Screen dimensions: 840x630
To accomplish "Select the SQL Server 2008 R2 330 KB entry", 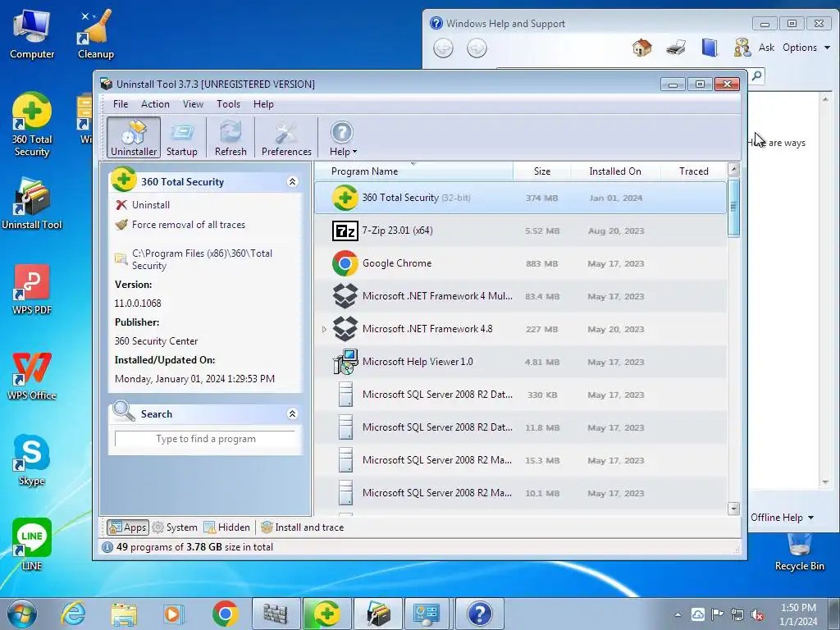I will coord(520,395).
